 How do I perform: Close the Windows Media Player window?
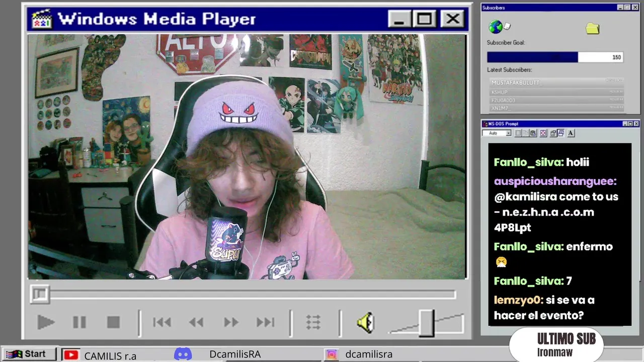(x=452, y=19)
